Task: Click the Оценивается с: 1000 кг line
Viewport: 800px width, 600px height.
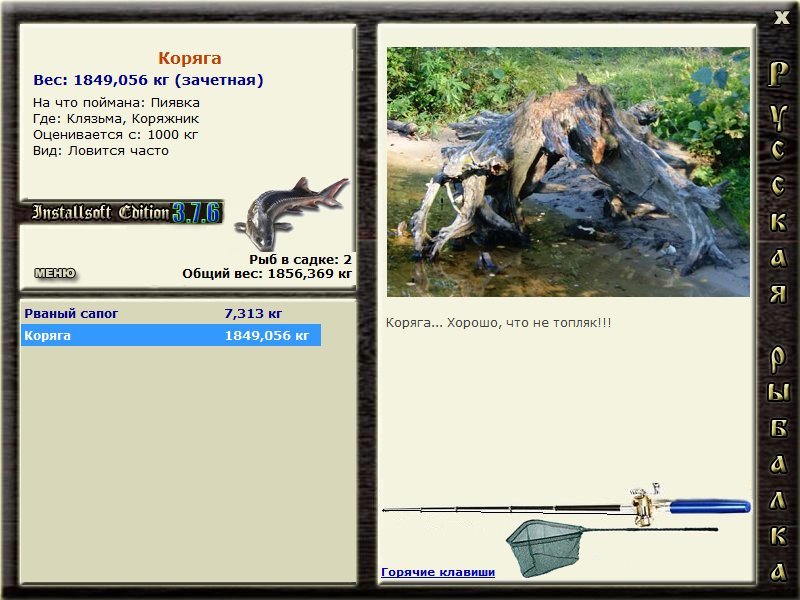Action: [115, 135]
